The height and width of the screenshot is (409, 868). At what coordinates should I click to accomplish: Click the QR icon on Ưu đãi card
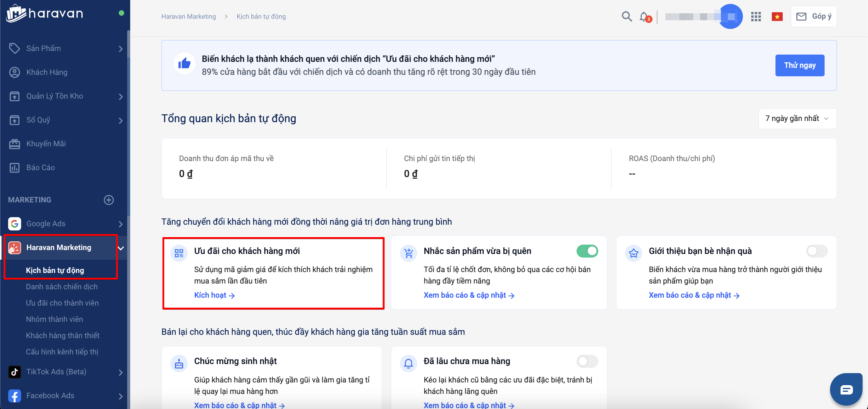[179, 253]
